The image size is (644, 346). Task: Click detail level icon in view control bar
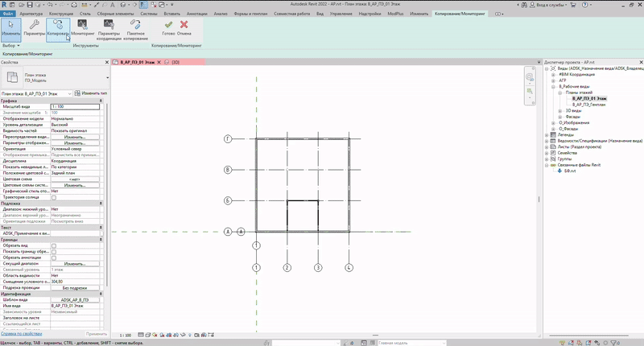[x=141, y=335]
